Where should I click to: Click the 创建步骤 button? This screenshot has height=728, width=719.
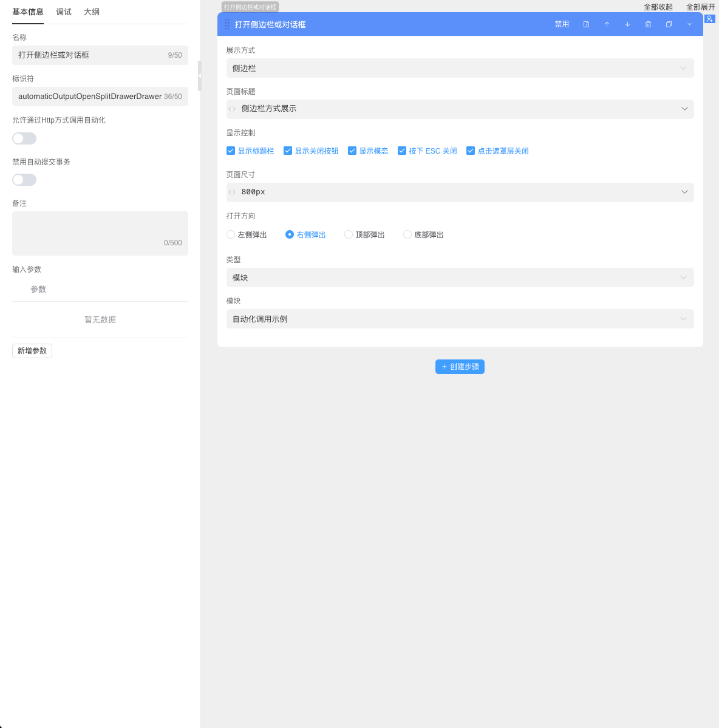(x=460, y=367)
